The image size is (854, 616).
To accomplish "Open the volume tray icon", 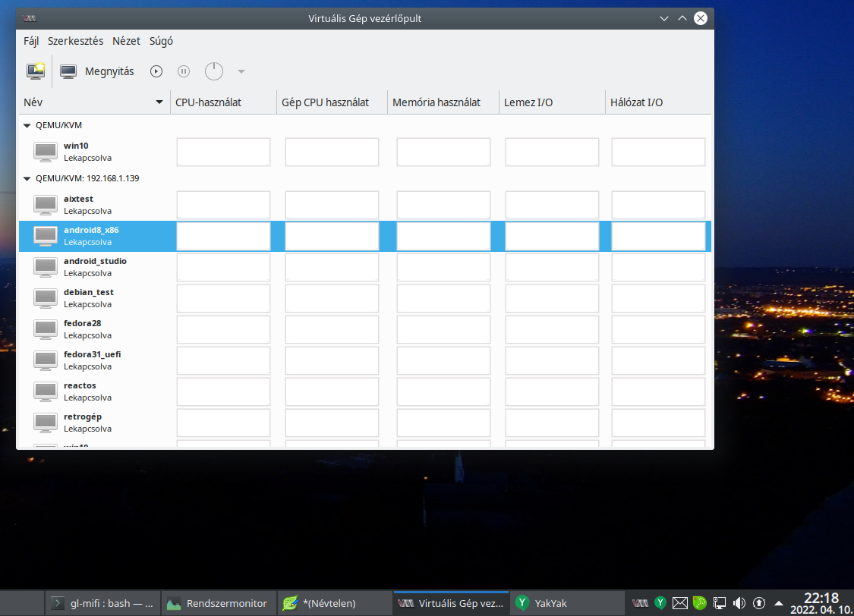I will (x=739, y=603).
